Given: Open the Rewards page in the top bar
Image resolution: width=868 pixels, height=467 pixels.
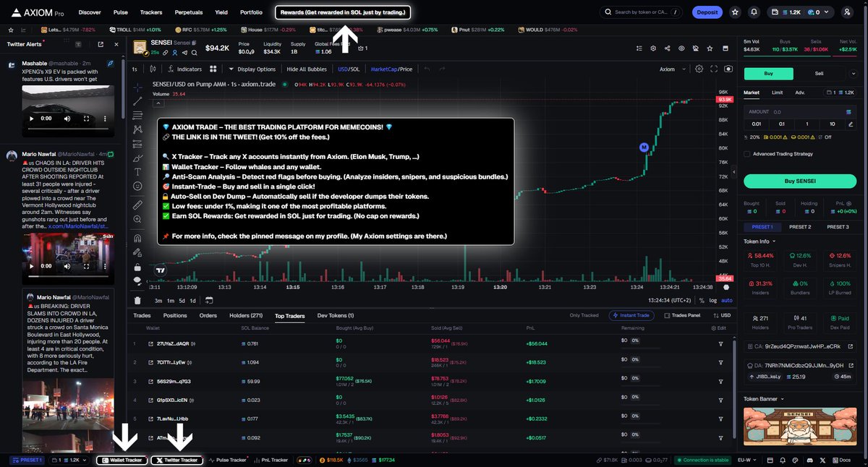Looking at the screenshot, I should click(x=344, y=12).
